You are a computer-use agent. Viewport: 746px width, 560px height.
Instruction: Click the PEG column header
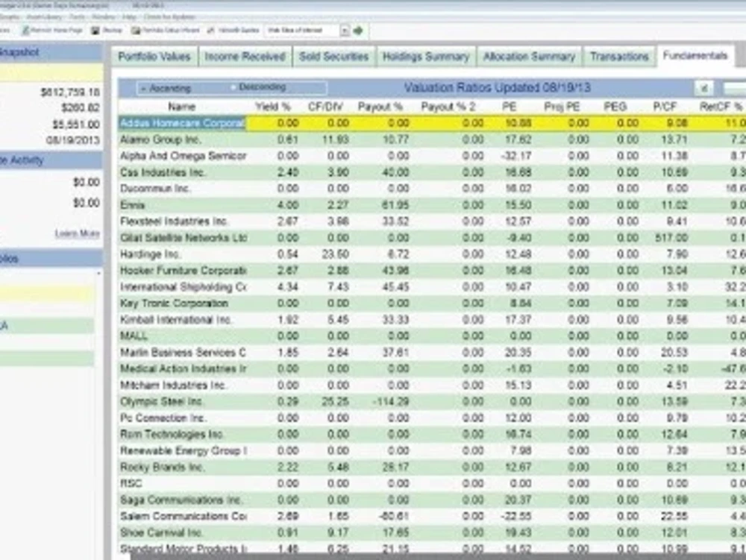pyautogui.click(x=615, y=107)
